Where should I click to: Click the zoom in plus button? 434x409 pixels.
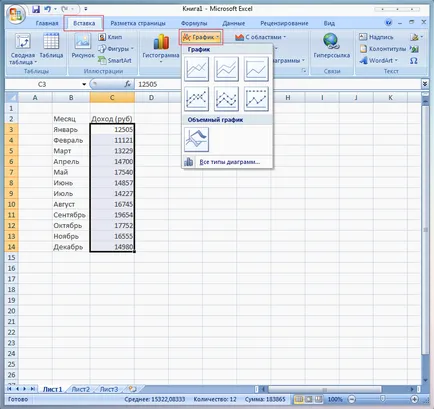(x=414, y=399)
